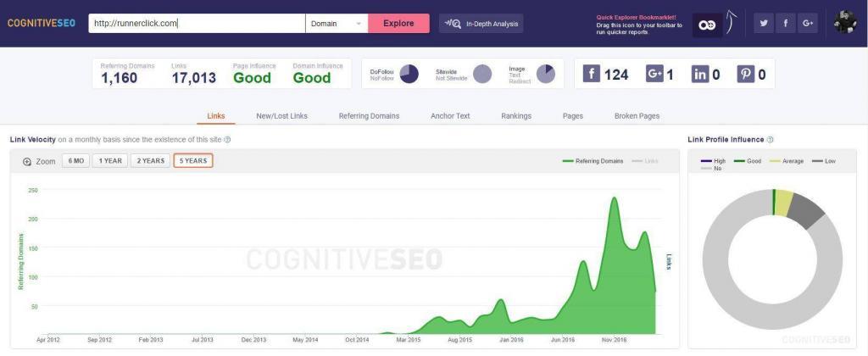Click the Link Profile Influence help icon
The height and width of the screenshot is (356, 868).
pos(770,140)
